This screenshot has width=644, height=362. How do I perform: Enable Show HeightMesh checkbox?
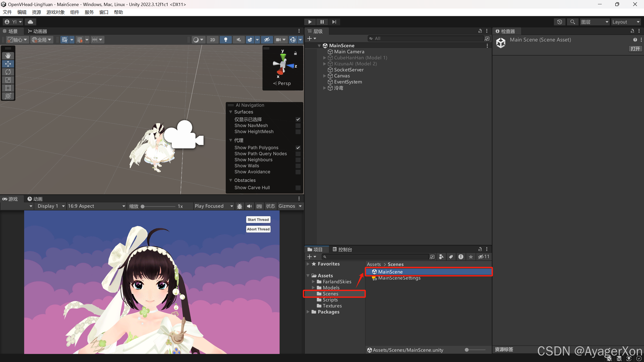(x=298, y=131)
